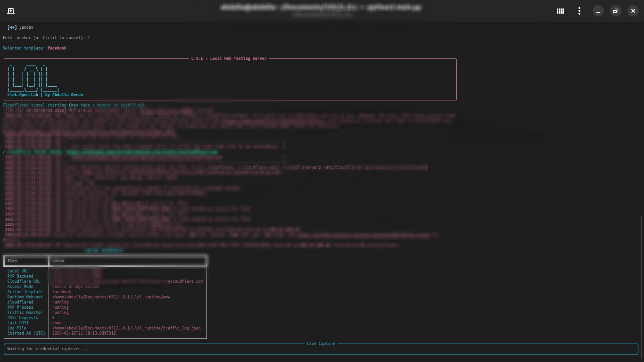Click the 'cloudflared' row label
The height and width of the screenshot is (362, 644).
coord(20,302)
